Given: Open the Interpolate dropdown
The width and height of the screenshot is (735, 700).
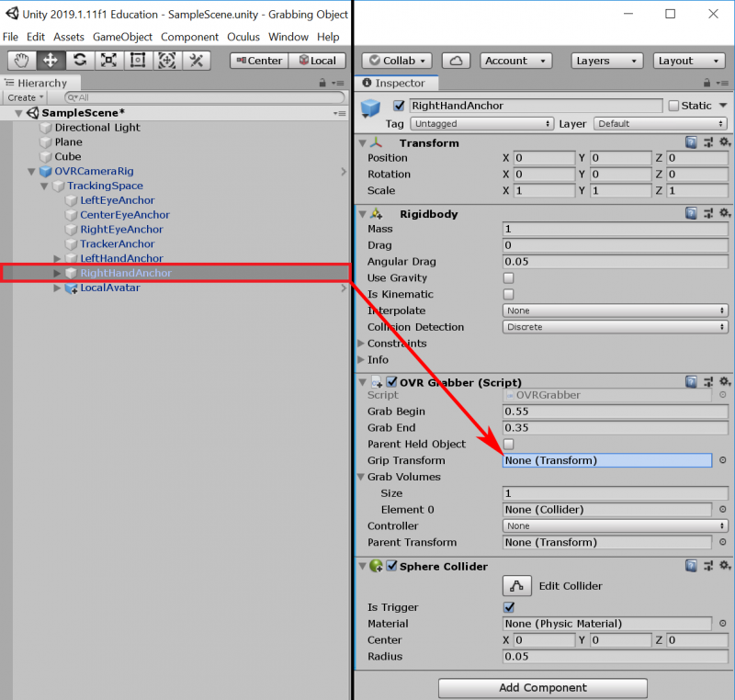Looking at the screenshot, I should tap(615, 310).
